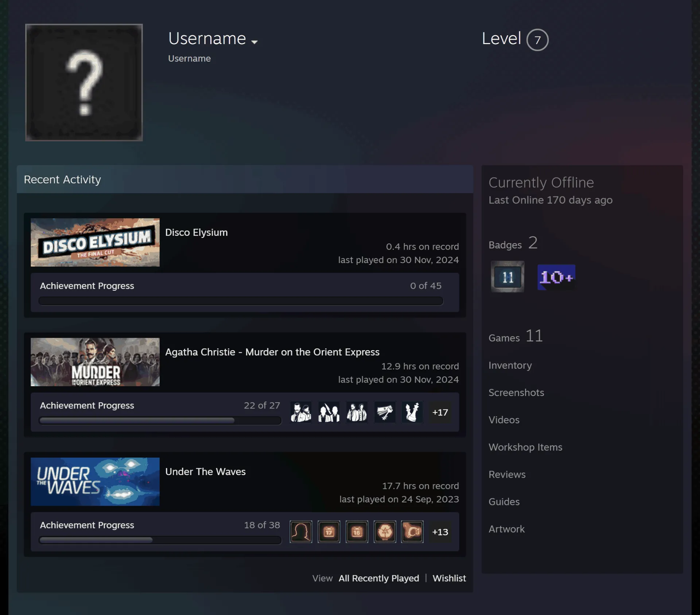The image size is (700, 615).
Task: Click the Under The Waves achievement progress bar
Action: pyautogui.click(x=160, y=540)
